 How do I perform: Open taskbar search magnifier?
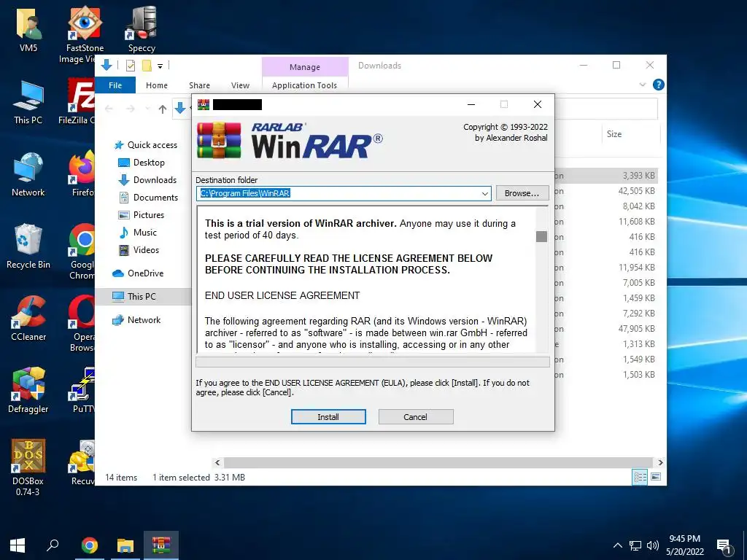click(x=53, y=545)
